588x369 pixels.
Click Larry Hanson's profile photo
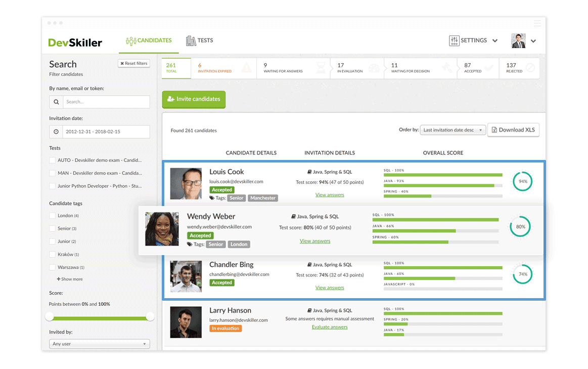click(186, 322)
